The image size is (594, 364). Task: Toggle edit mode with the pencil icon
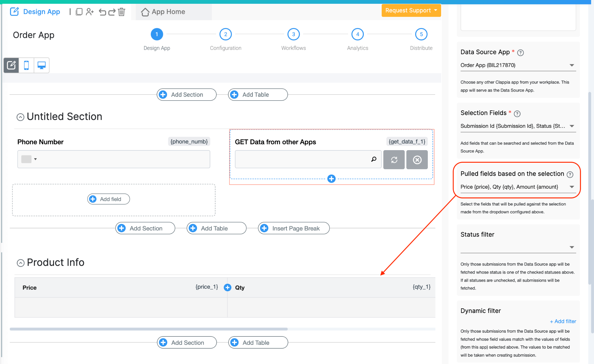[x=11, y=65]
